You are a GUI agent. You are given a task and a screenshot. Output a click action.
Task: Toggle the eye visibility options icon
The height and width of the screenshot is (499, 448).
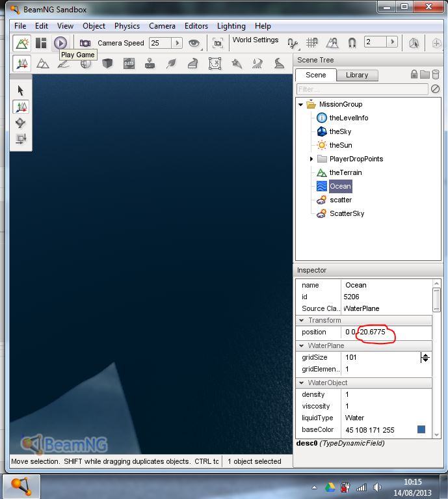coord(194,43)
